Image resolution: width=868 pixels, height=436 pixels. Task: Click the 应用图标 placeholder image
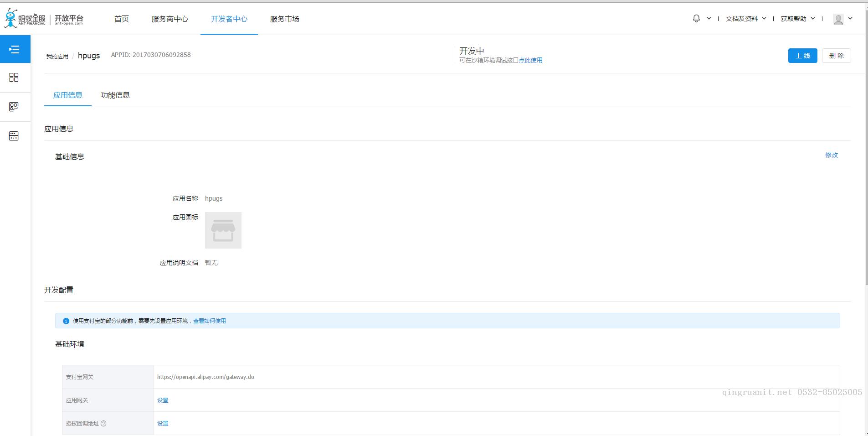point(223,230)
